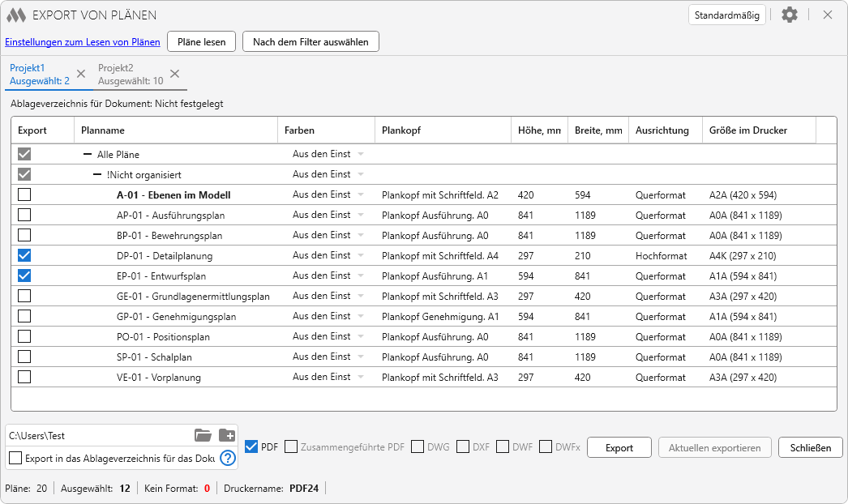Close the Projekt2 tab with X
848x504 pixels.
174,74
